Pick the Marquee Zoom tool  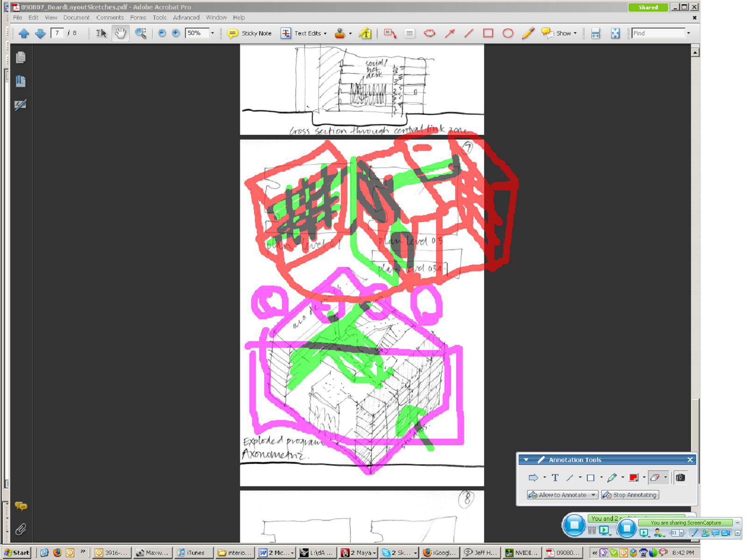point(141,33)
